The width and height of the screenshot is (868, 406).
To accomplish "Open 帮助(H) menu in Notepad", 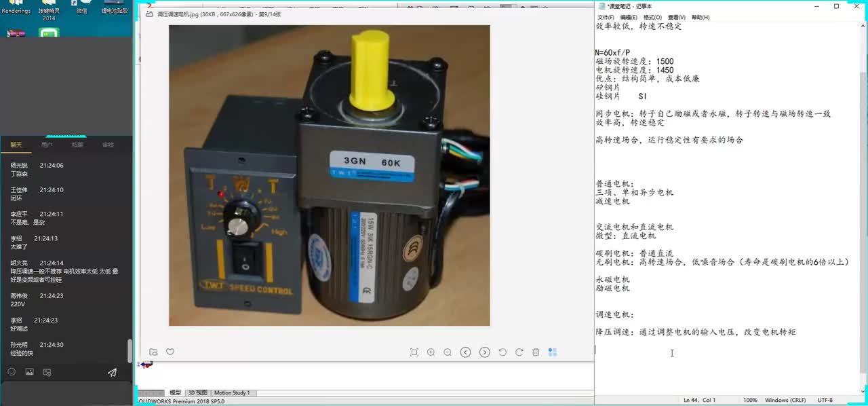I will [x=701, y=17].
